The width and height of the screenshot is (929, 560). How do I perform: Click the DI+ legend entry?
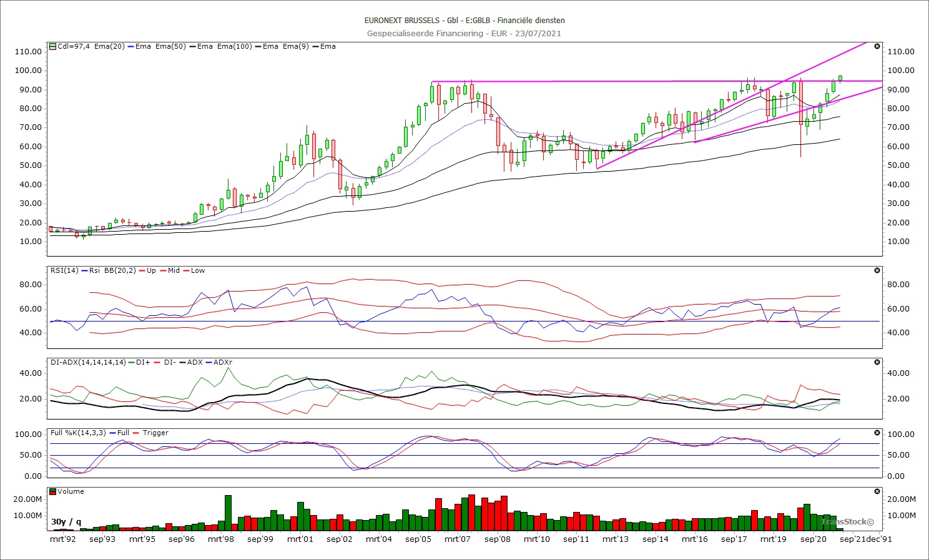point(143,362)
